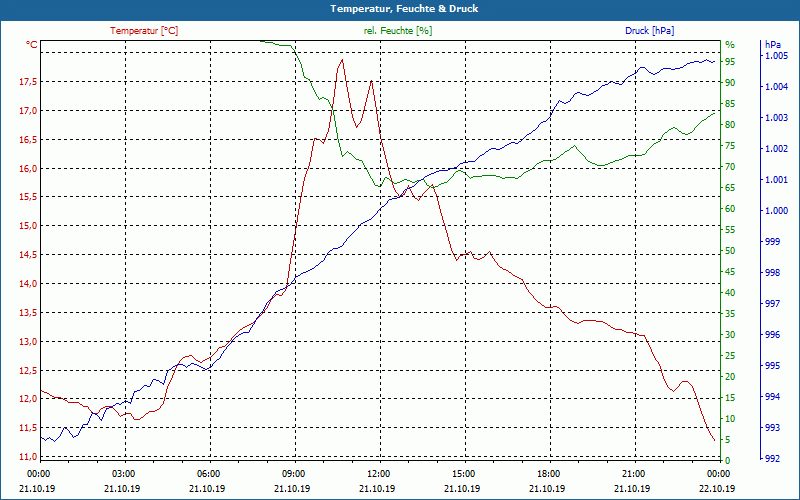Click the 17,5 temperature axis value

(28, 82)
